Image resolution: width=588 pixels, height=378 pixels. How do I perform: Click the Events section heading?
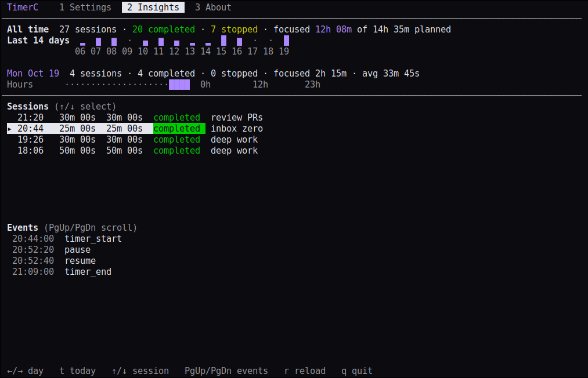click(23, 228)
